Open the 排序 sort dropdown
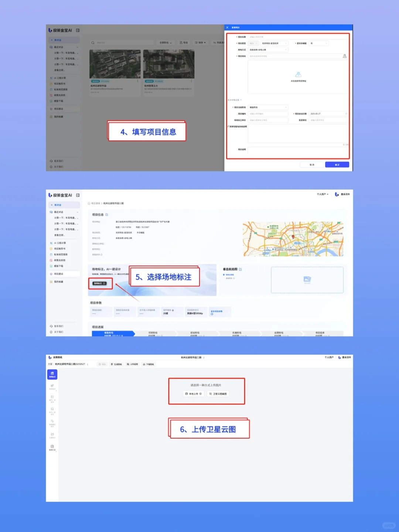The height and width of the screenshot is (532, 399). click(x=201, y=42)
